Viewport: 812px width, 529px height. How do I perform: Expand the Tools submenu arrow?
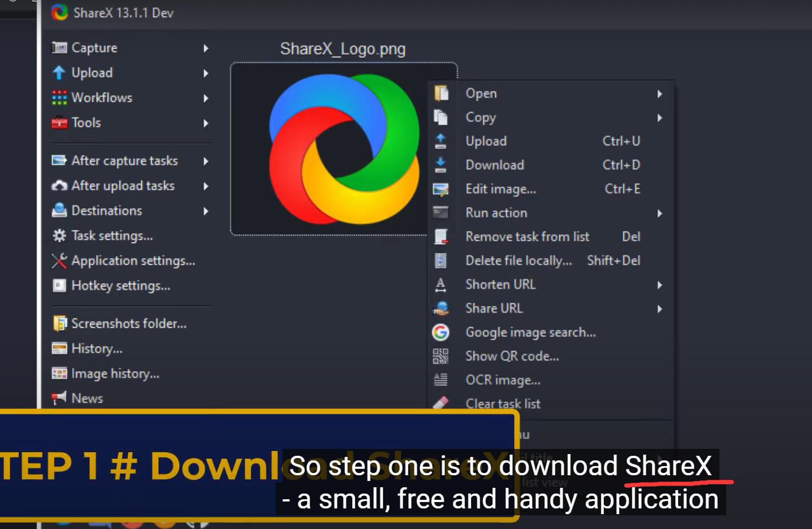206,123
